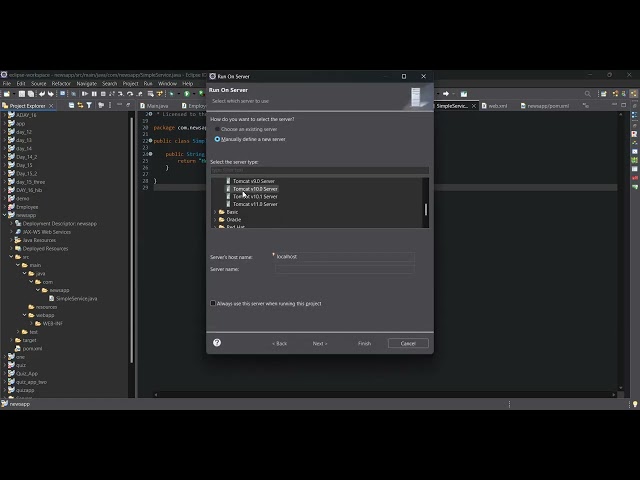Click the server type filter text field

pos(320,170)
